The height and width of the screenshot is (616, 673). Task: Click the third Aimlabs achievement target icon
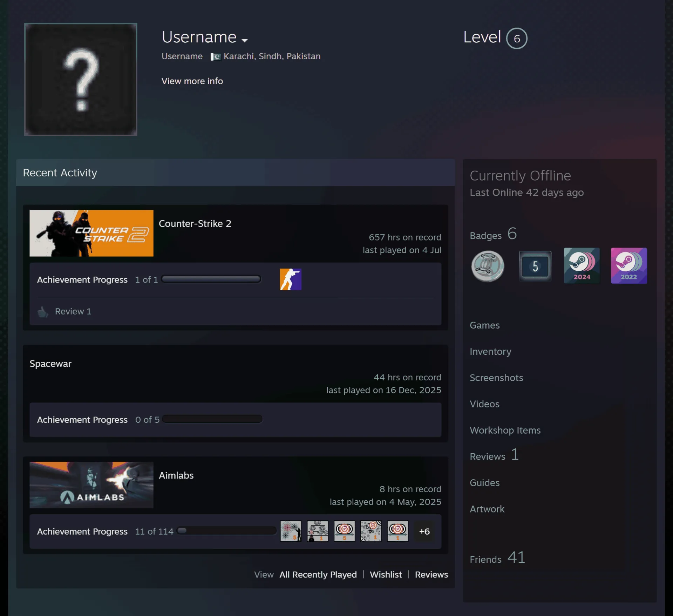click(344, 531)
